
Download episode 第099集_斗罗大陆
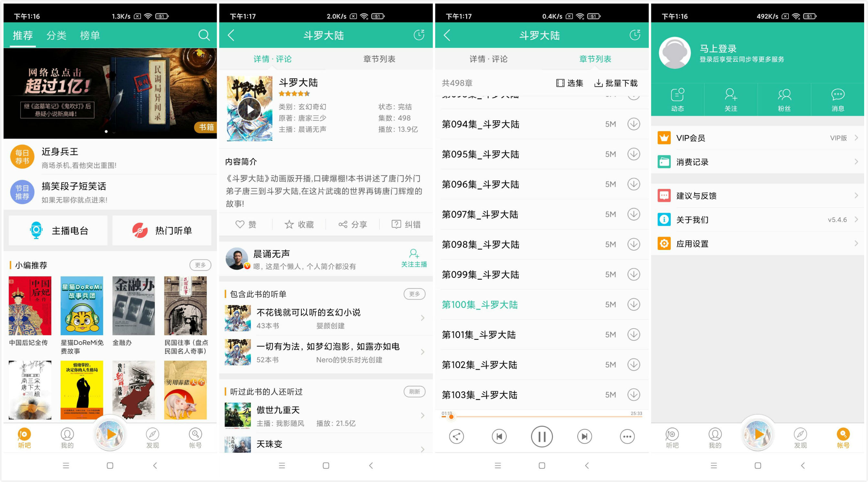tap(634, 274)
